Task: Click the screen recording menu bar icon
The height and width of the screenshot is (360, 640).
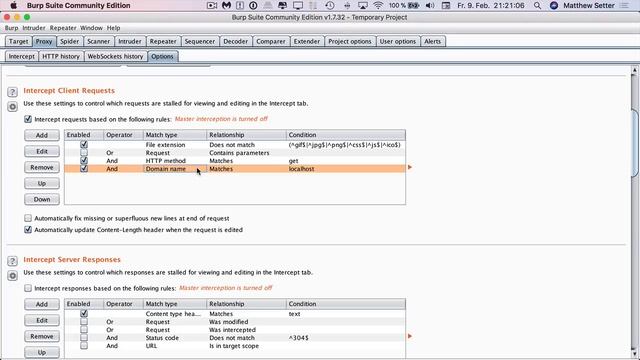Action: coord(212,5)
